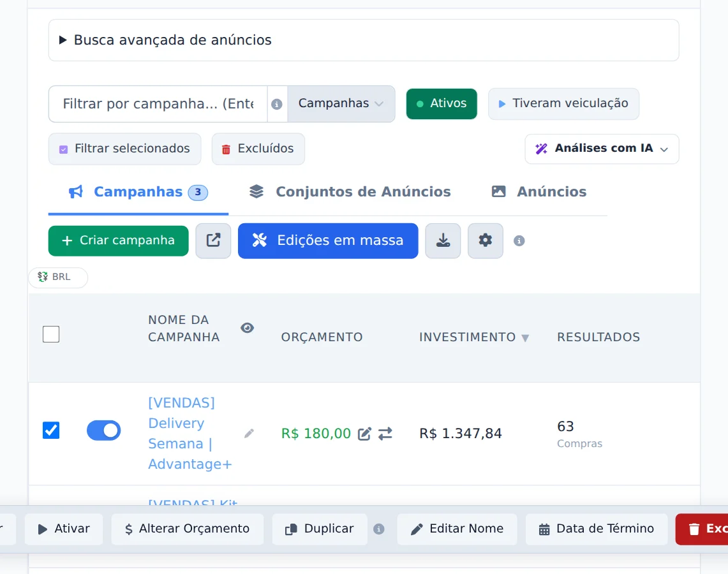
Task: Click the 63 Compras result value
Action: pyautogui.click(x=579, y=434)
